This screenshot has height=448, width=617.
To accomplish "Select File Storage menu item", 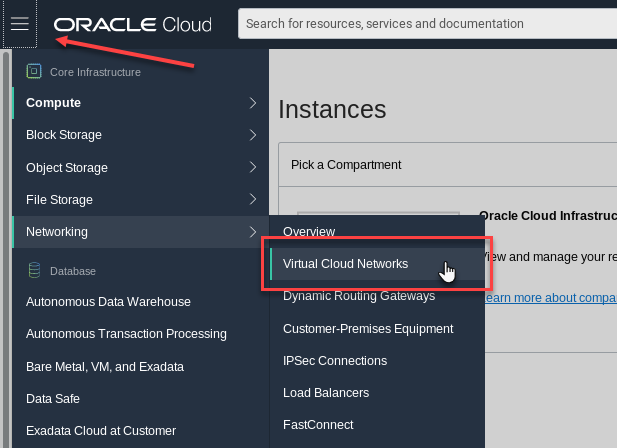I will click(x=141, y=199).
